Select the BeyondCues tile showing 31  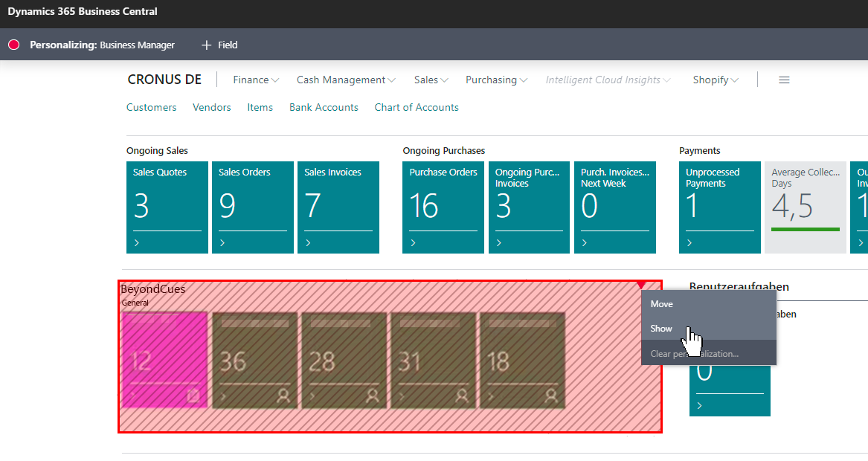pos(433,360)
